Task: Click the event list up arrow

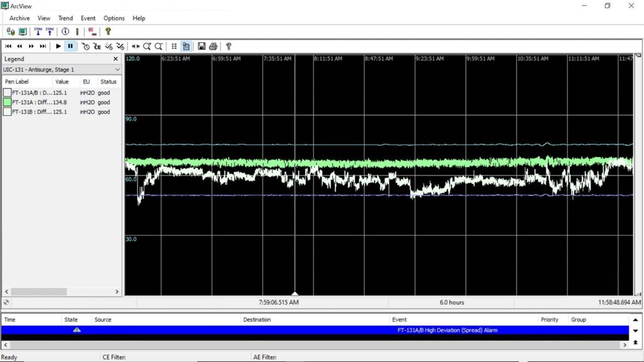Action: (635, 320)
